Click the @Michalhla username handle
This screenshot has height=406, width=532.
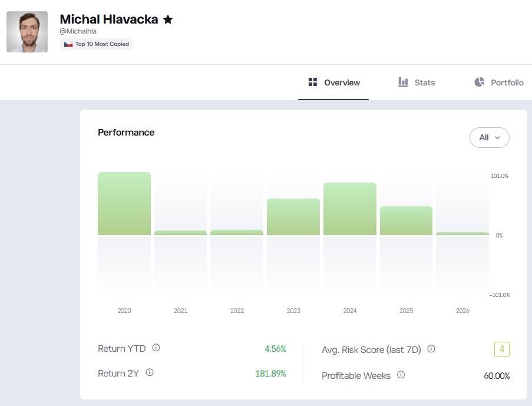tap(78, 31)
